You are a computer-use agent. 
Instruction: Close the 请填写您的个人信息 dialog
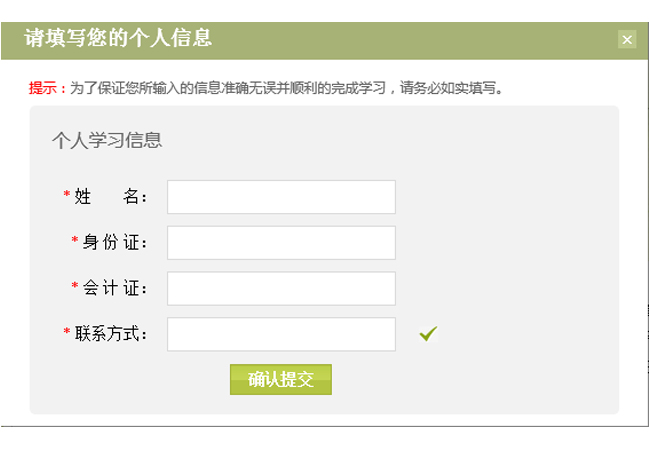[x=627, y=40]
